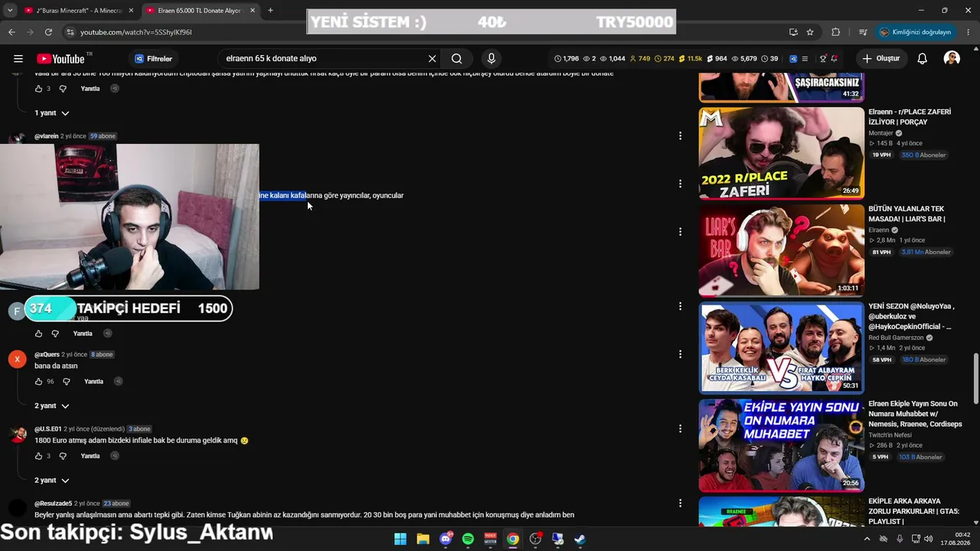Screen dimensions: 980x551
Task: Run the search with the magnifier button
Action: (x=456, y=59)
